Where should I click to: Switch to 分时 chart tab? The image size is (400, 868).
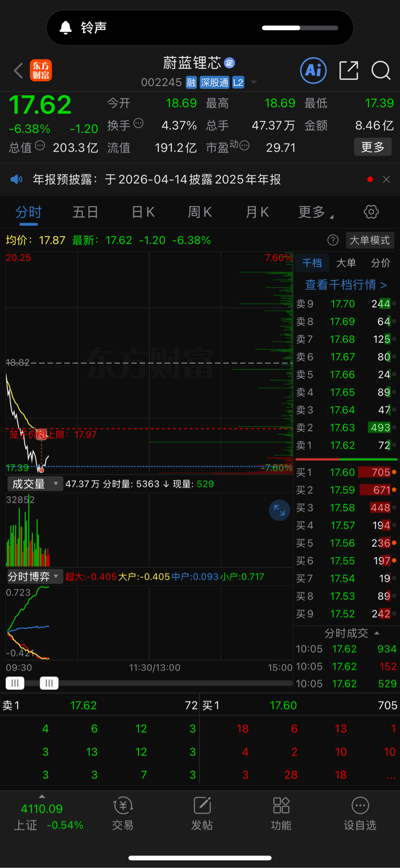point(29,212)
